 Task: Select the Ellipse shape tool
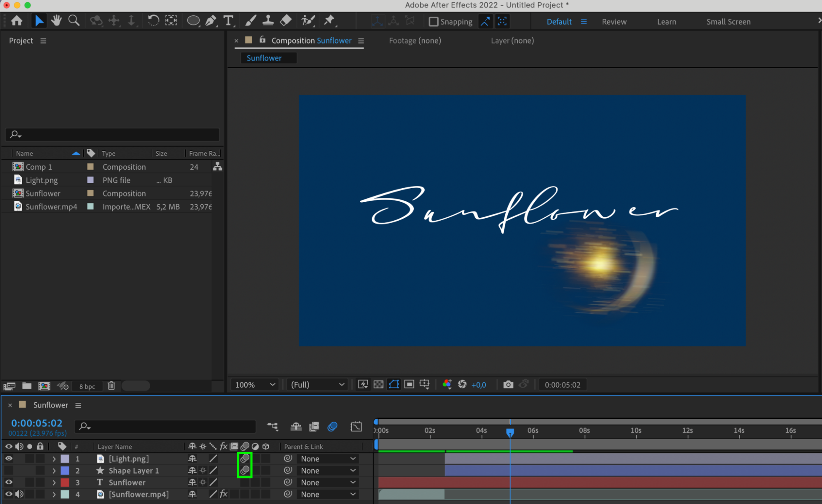point(193,20)
